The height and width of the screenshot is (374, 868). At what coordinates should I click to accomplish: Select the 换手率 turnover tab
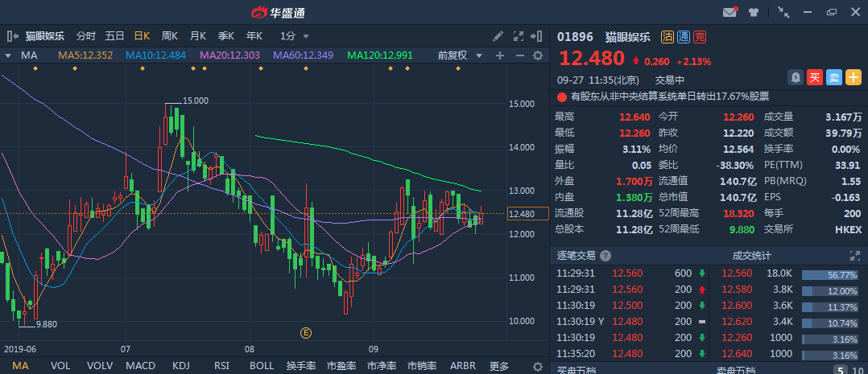[x=301, y=366]
